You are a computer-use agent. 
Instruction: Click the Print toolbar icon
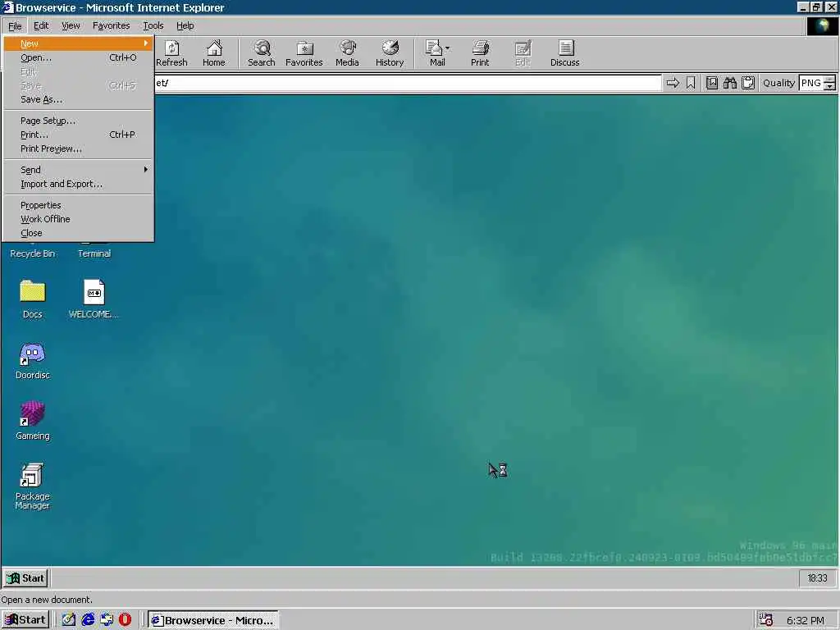coord(480,53)
